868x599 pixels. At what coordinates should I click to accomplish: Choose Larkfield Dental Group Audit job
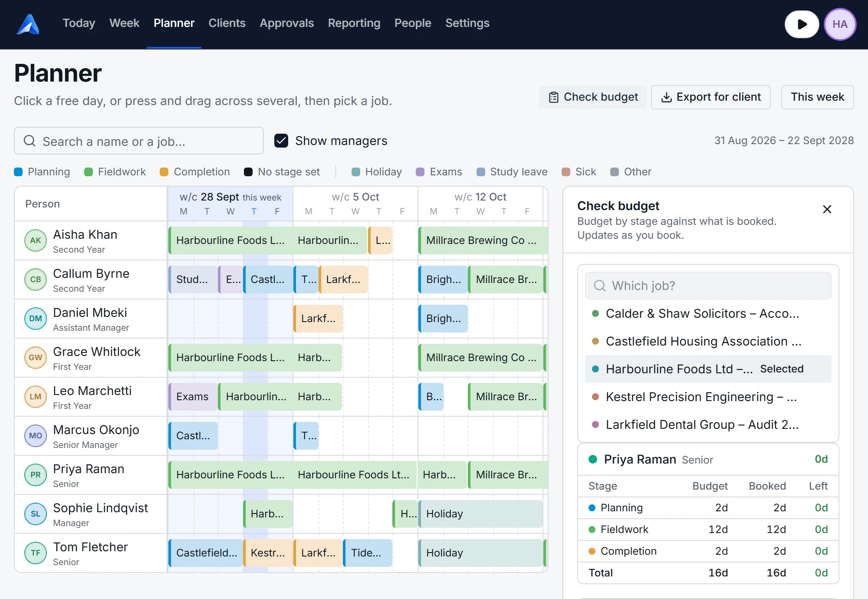pos(708,425)
